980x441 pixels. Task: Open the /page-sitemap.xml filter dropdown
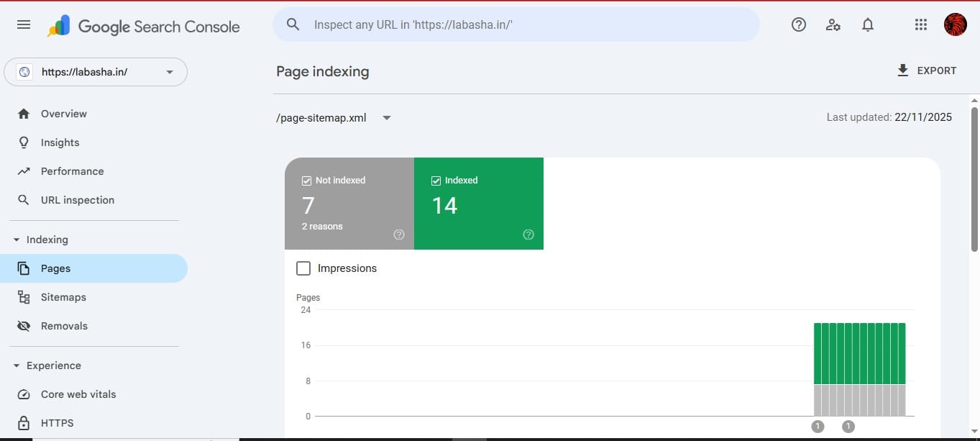click(386, 117)
